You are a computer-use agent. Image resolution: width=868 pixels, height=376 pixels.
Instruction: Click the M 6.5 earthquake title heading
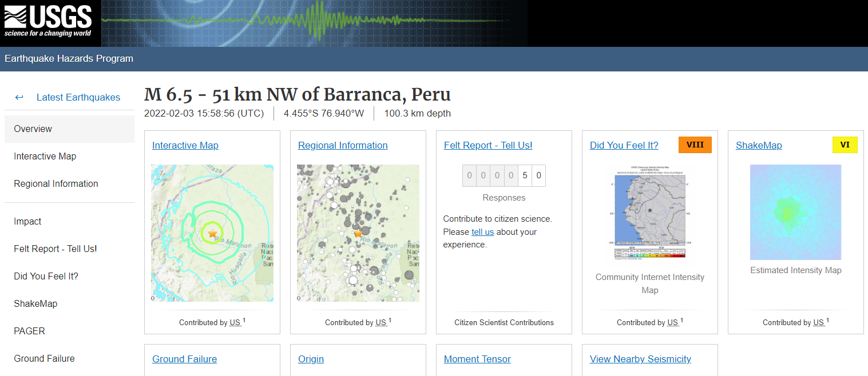[298, 94]
